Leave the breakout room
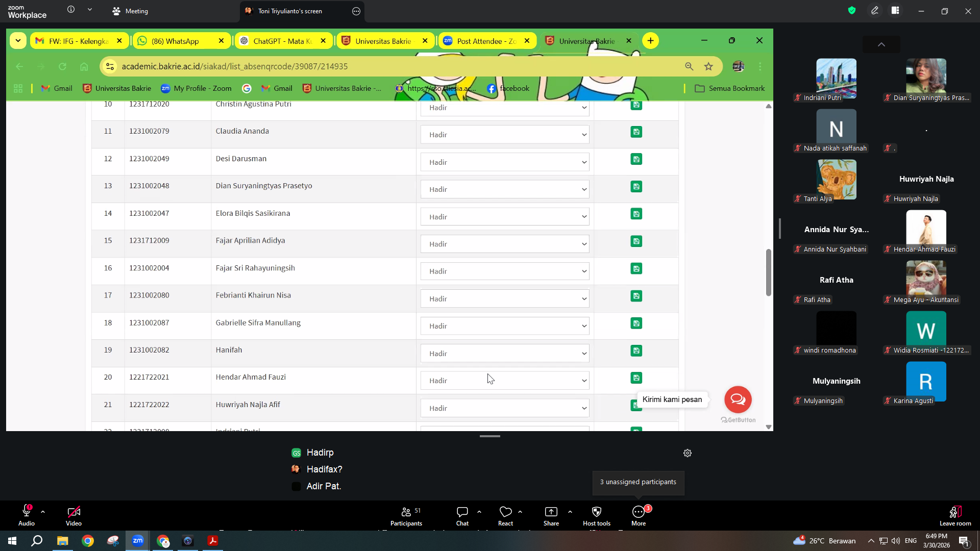This screenshot has height=551, width=980. coord(955,516)
